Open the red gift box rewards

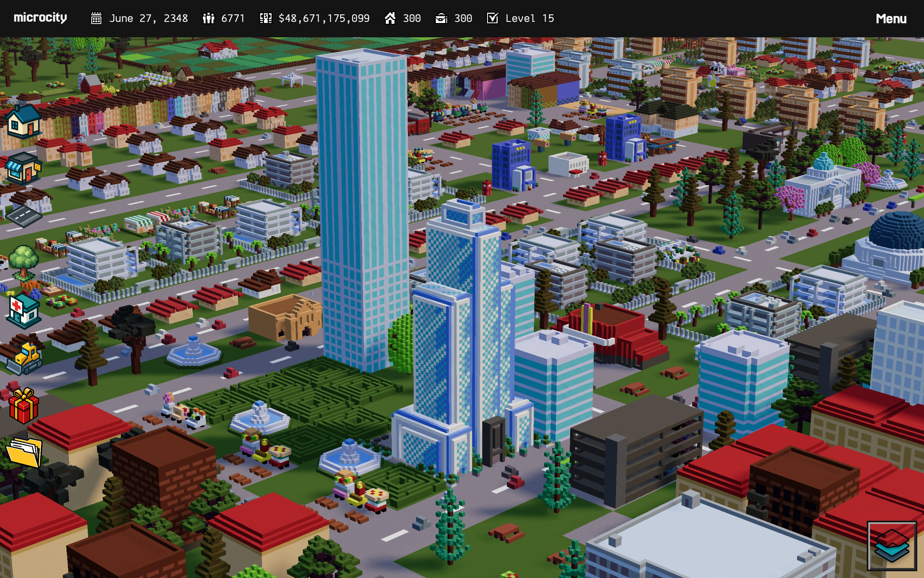(24, 405)
